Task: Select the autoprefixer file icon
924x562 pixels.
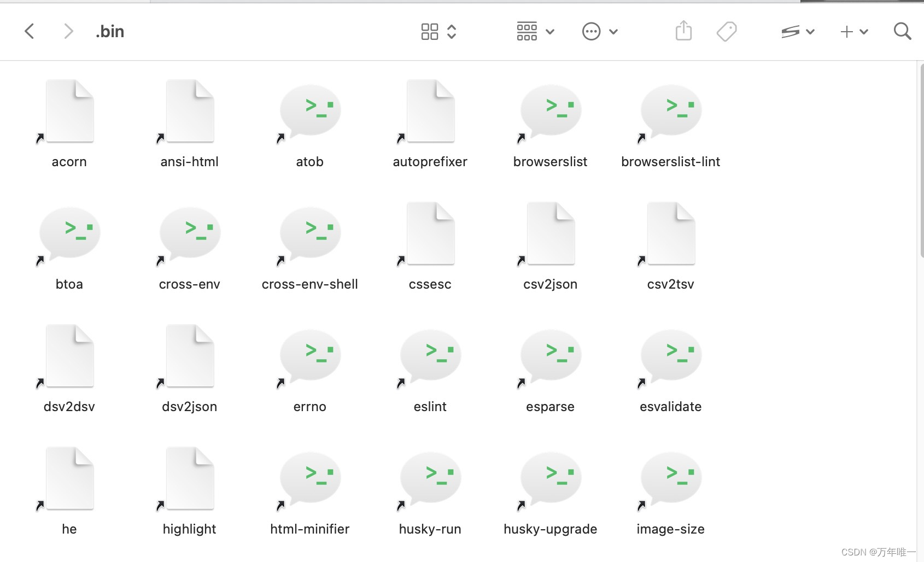Action: tap(430, 111)
